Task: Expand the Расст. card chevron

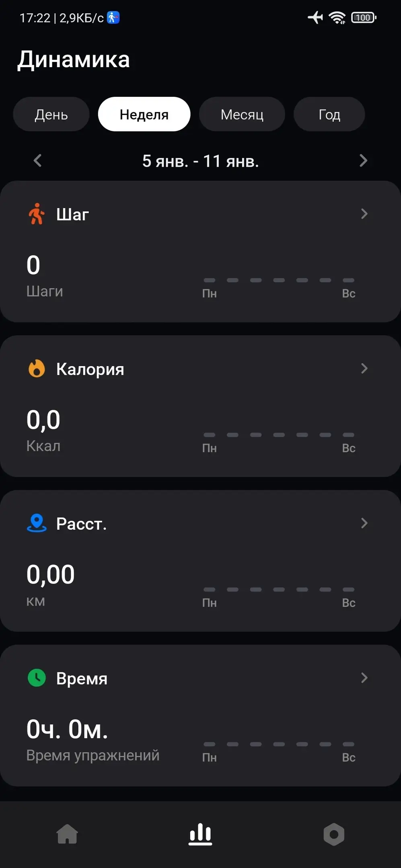Action: pyautogui.click(x=364, y=523)
